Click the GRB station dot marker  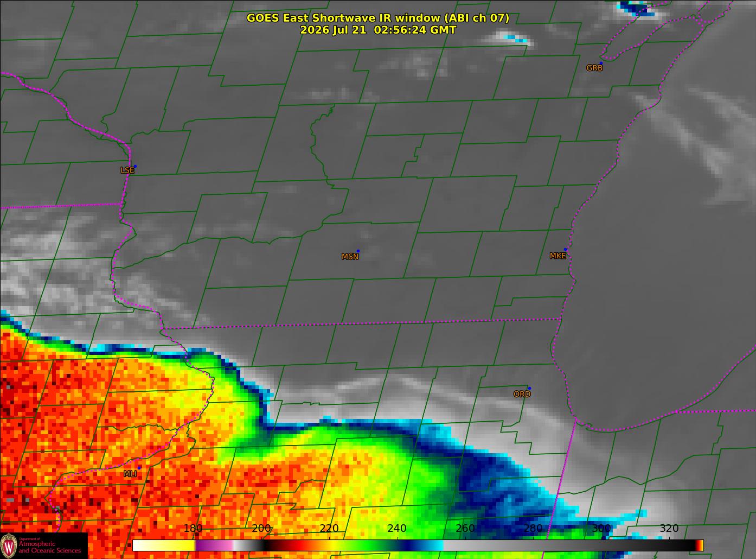(600, 63)
